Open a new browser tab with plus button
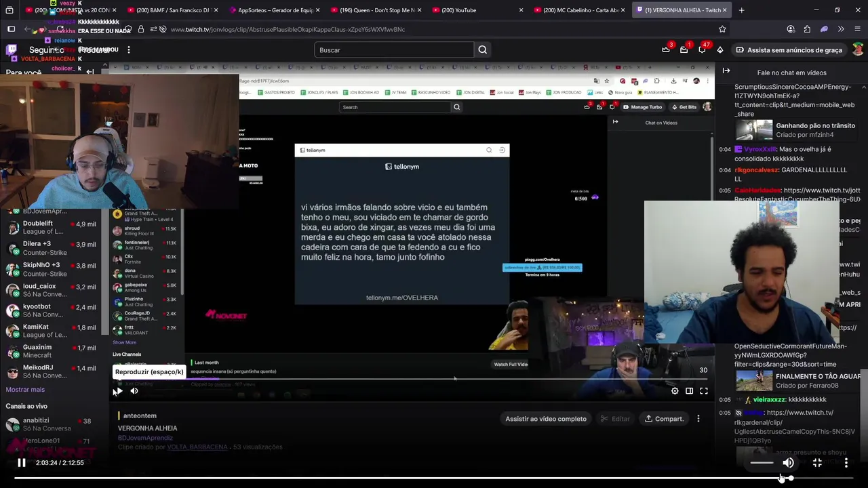Image resolution: width=868 pixels, height=488 pixels. point(741,10)
